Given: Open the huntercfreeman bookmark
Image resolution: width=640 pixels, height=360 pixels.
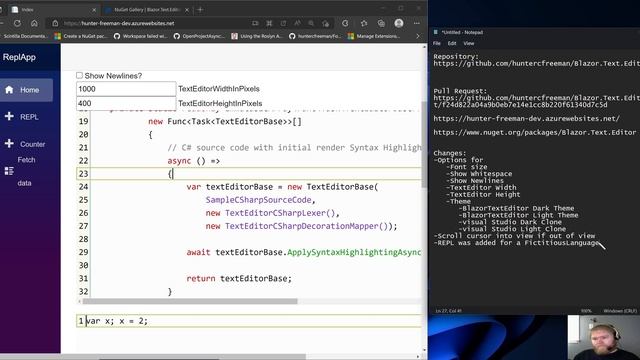Looking at the screenshot, I should (x=315, y=36).
